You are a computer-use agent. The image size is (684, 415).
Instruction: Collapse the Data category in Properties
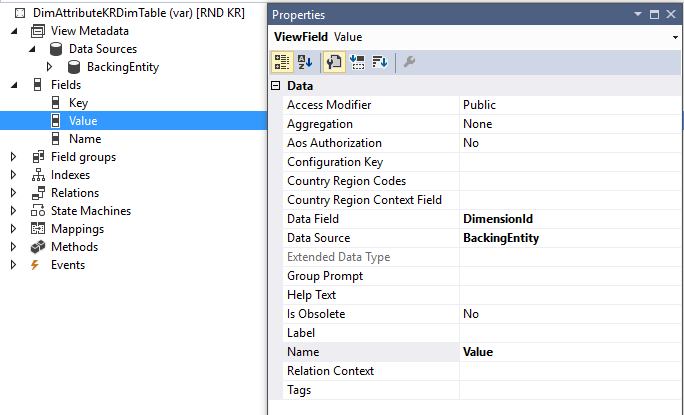point(276,87)
